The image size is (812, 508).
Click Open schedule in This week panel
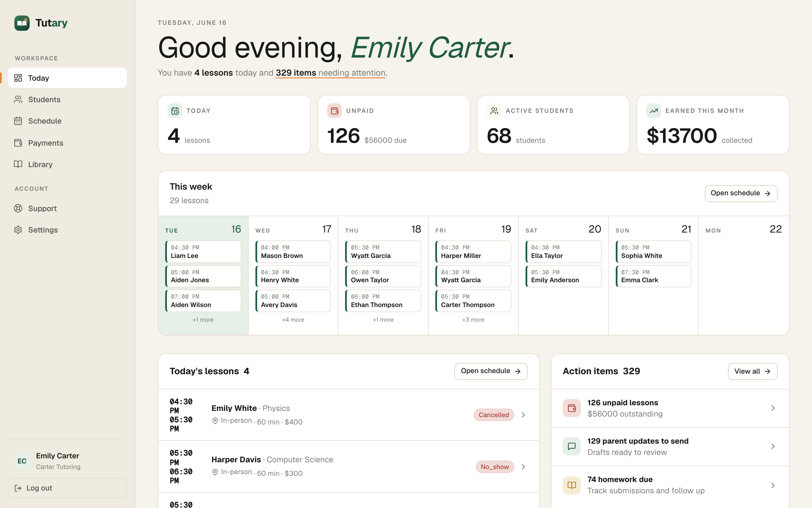point(741,194)
